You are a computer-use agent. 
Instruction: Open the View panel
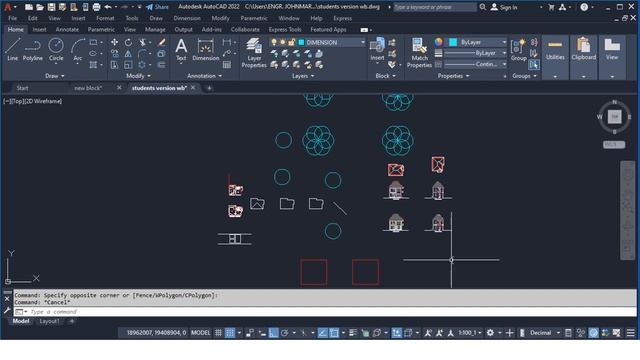coord(612,57)
